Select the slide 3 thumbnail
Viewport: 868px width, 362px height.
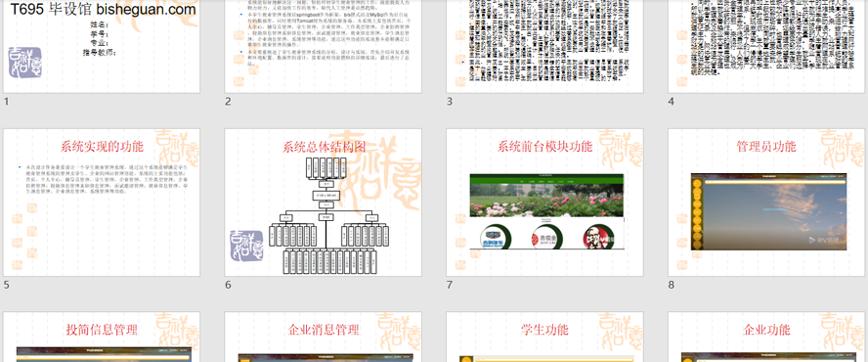(x=544, y=47)
